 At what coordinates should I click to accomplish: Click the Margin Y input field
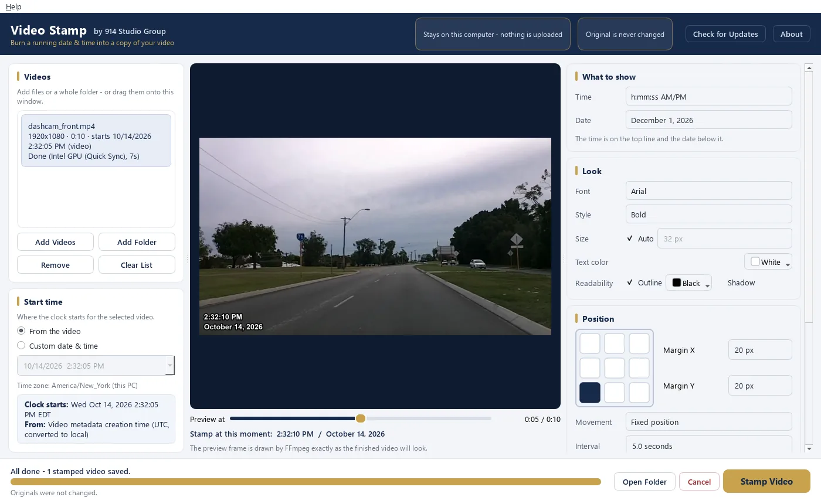760,386
